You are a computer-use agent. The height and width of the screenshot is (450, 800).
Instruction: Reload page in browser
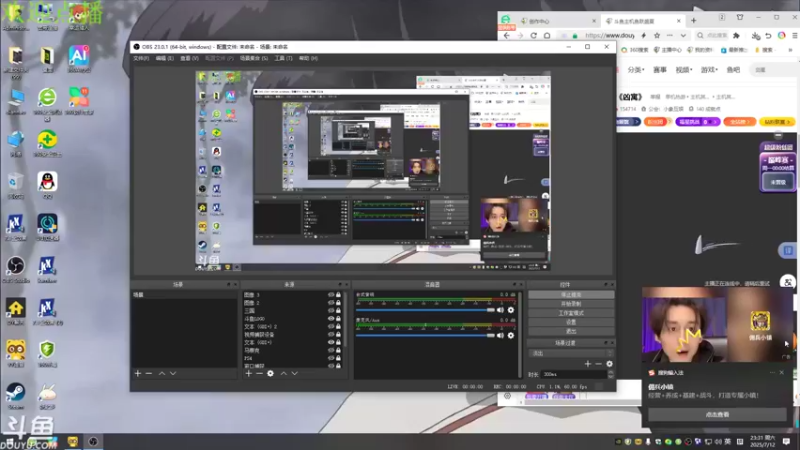pos(534,36)
